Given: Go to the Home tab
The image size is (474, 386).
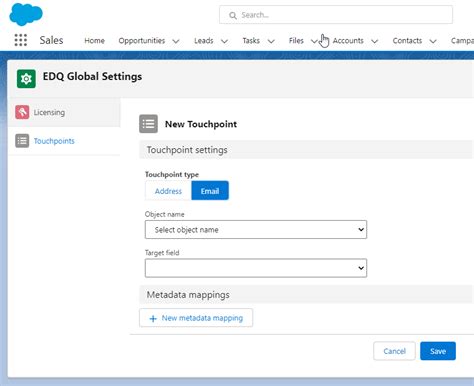Looking at the screenshot, I should 94,41.
